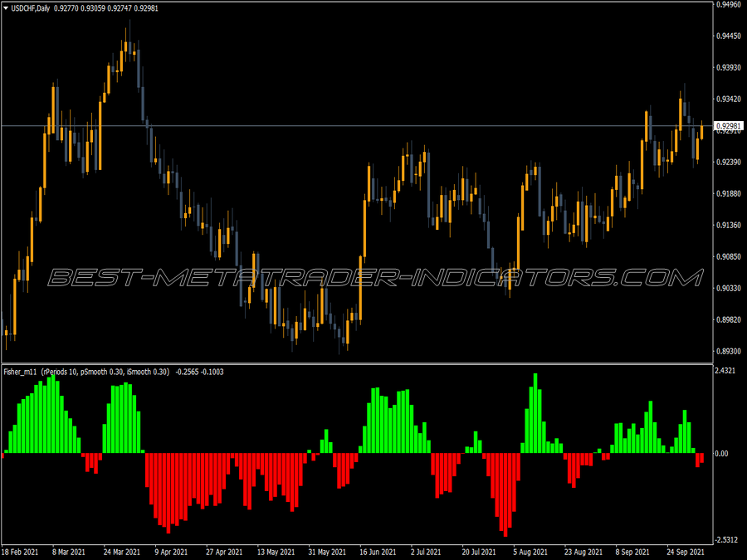Click the 0.00 indicator zero level label
This screenshot has height=560, width=747.
coord(722,453)
